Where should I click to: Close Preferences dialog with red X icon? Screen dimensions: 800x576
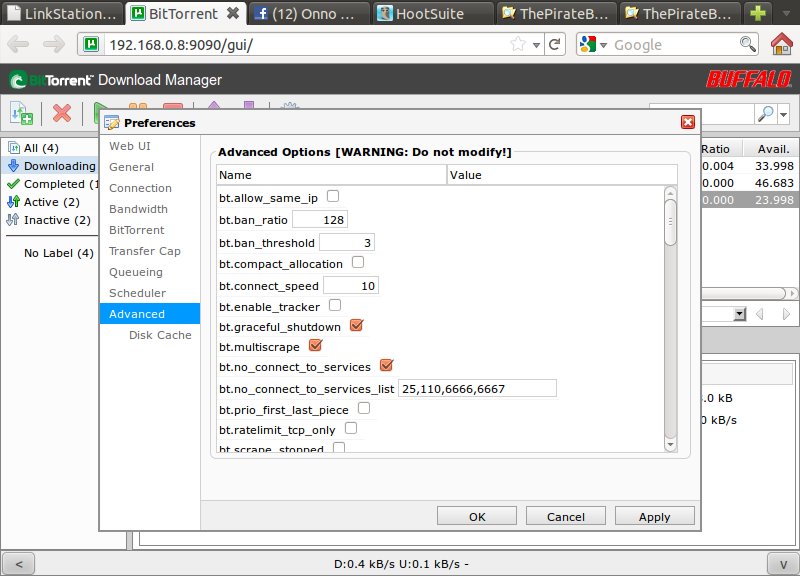[687, 122]
